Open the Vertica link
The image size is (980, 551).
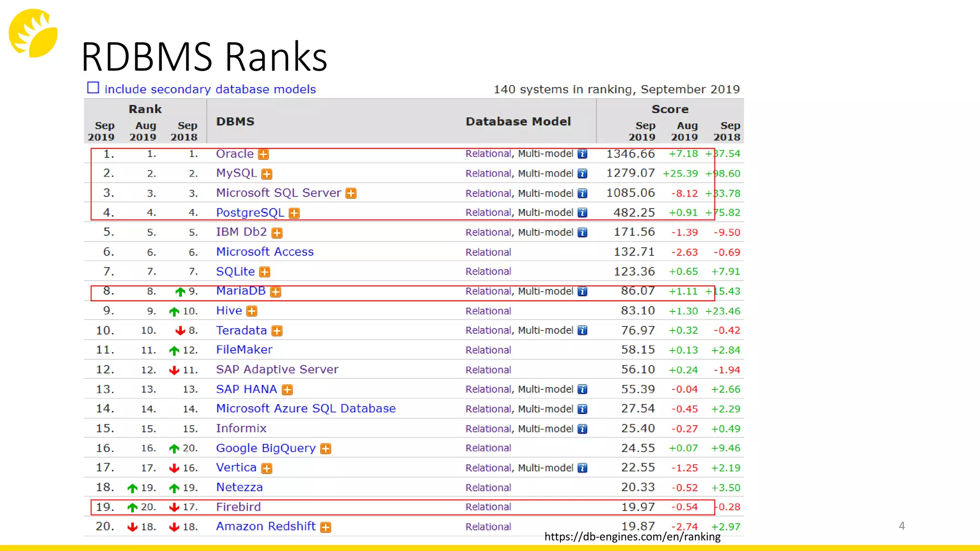pos(236,467)
